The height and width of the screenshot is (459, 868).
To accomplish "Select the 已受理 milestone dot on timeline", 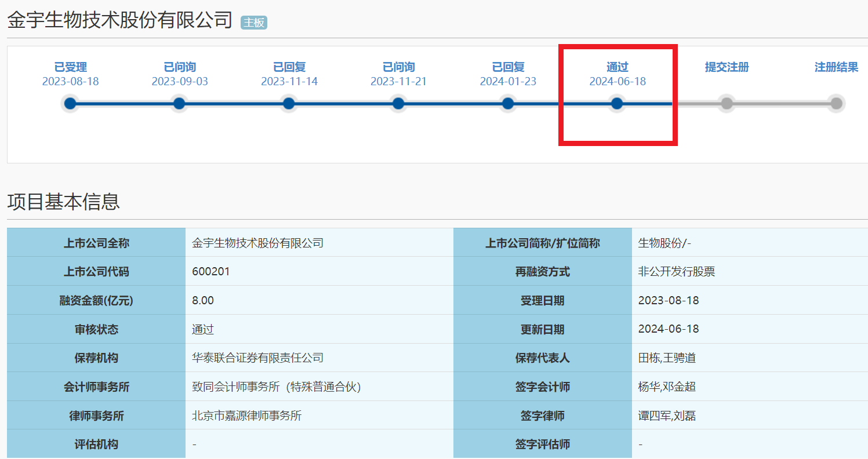I will click(x=70, y=104).
